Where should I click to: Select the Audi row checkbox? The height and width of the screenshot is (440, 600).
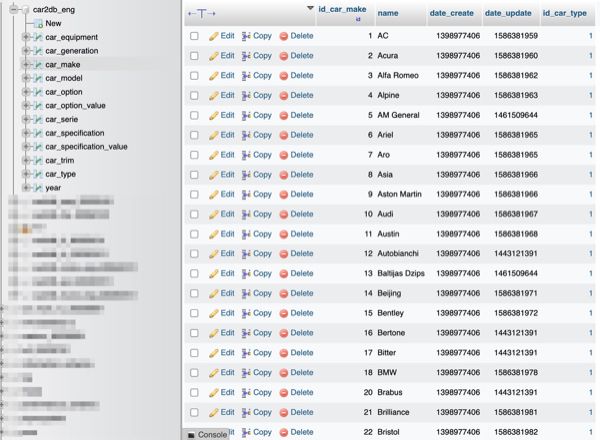coord(194,214)
